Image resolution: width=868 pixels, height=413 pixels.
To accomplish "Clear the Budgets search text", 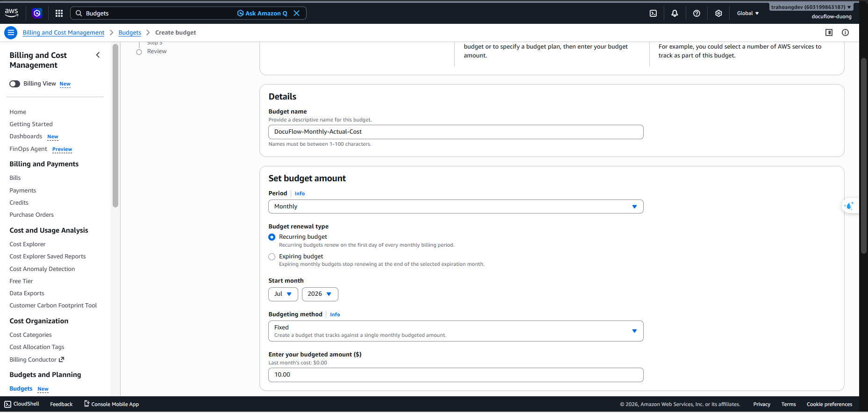I will point(296,13).
